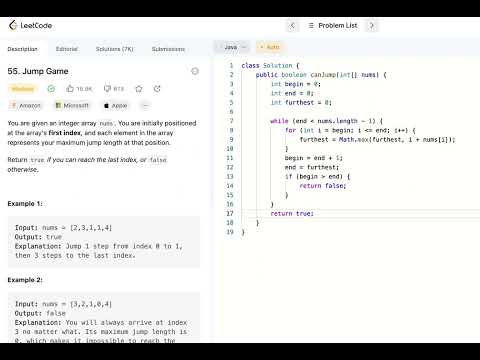This screenshot has width=480, height=360.
Task: Add problem to favorites star
Action: tap(139, 89)
